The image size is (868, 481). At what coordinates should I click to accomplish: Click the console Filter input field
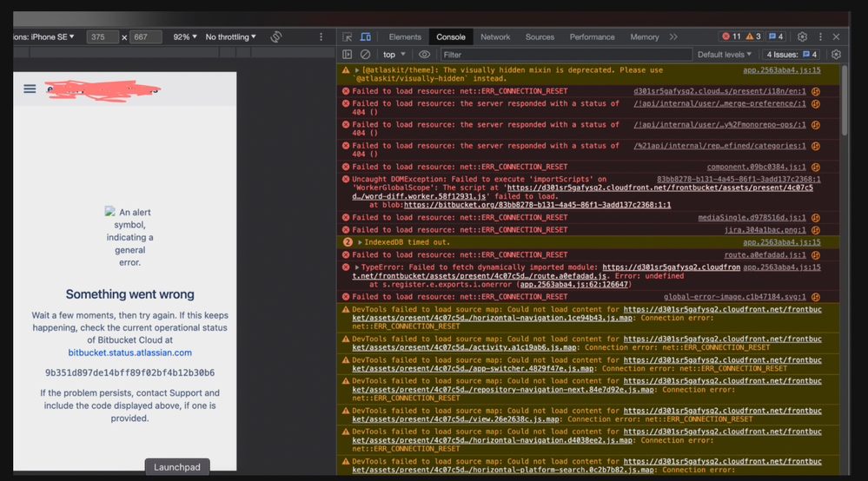pyautogui.click(x=556, y=55)
